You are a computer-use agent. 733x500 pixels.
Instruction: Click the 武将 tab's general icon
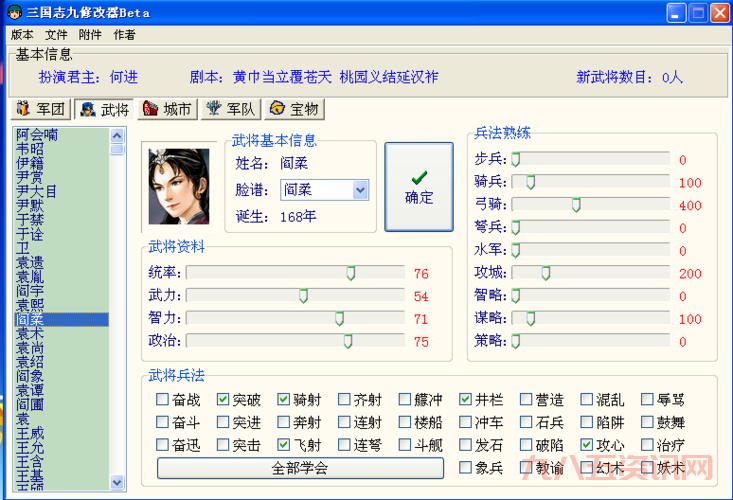tap(88, 109)
